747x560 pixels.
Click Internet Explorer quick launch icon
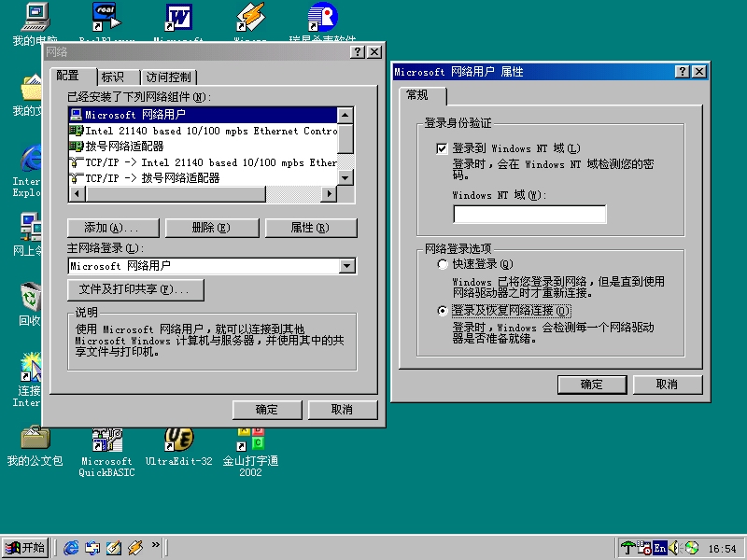[71, 548]
